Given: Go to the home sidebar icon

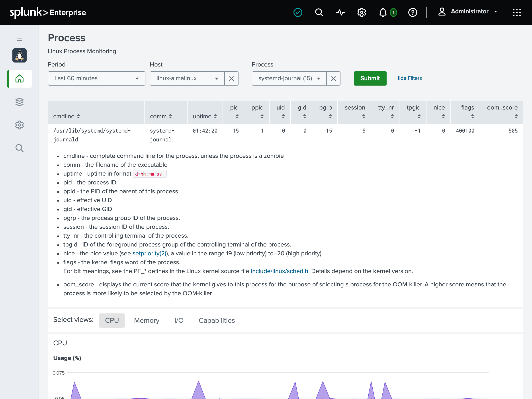Looking at the screenshot, I should coord(20,79).
